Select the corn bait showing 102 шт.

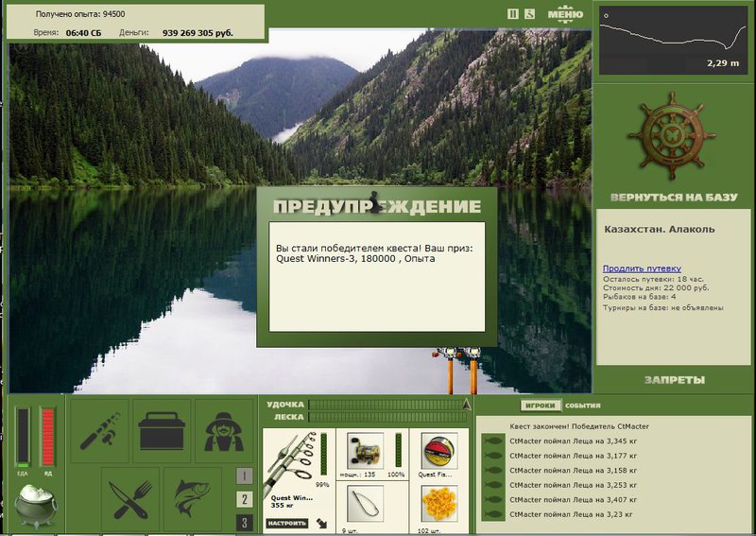tap(439, 504)
